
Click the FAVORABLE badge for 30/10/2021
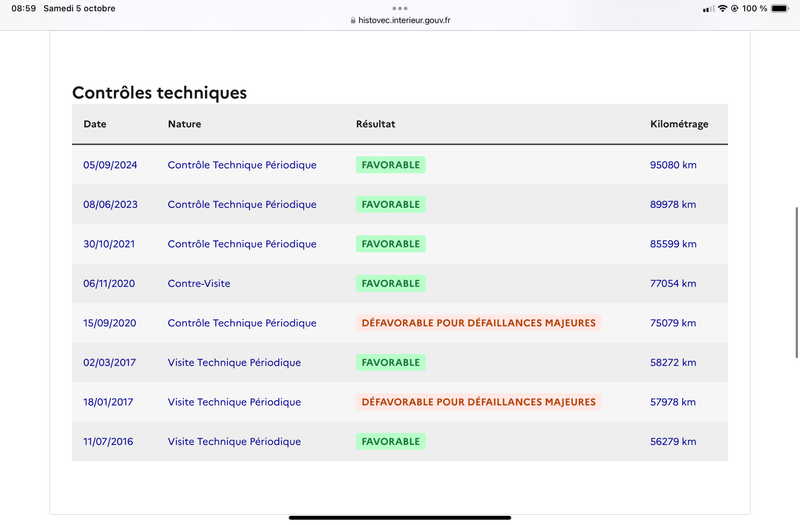click(391, 244)
